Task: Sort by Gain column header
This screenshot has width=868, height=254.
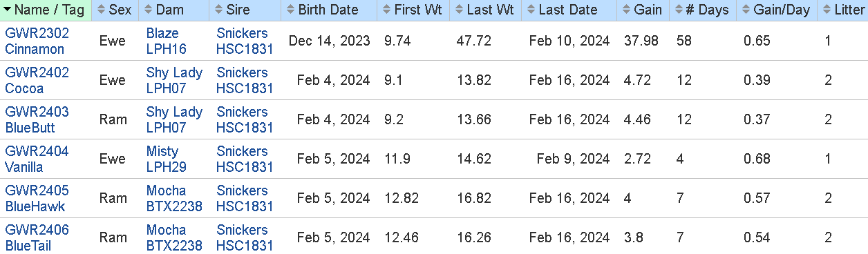Action: click(x=643, y=10)
